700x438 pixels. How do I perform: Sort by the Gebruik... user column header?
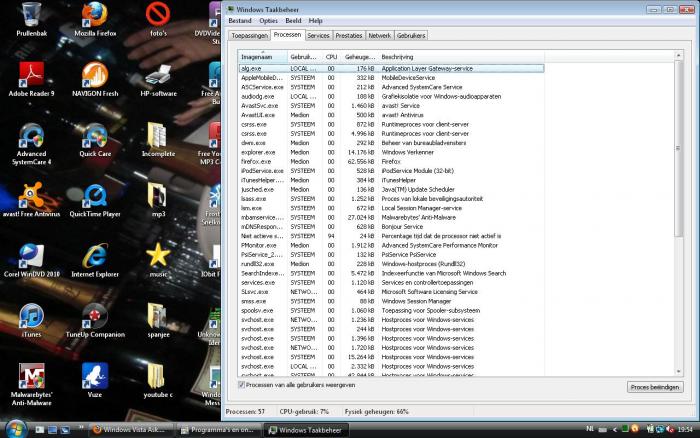pyautogui.click(x=304, y=57)
